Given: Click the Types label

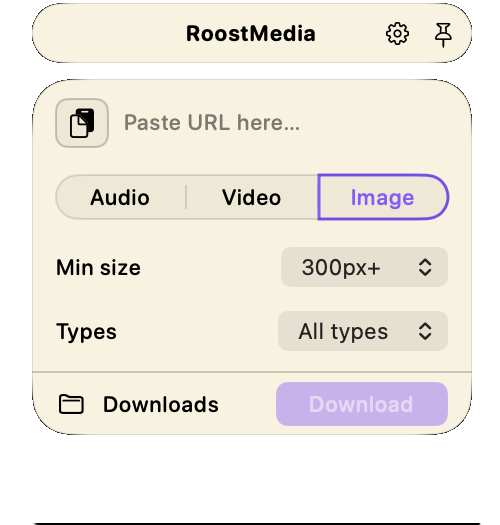Looking at the screenshot, I should (x=86, y=332).
